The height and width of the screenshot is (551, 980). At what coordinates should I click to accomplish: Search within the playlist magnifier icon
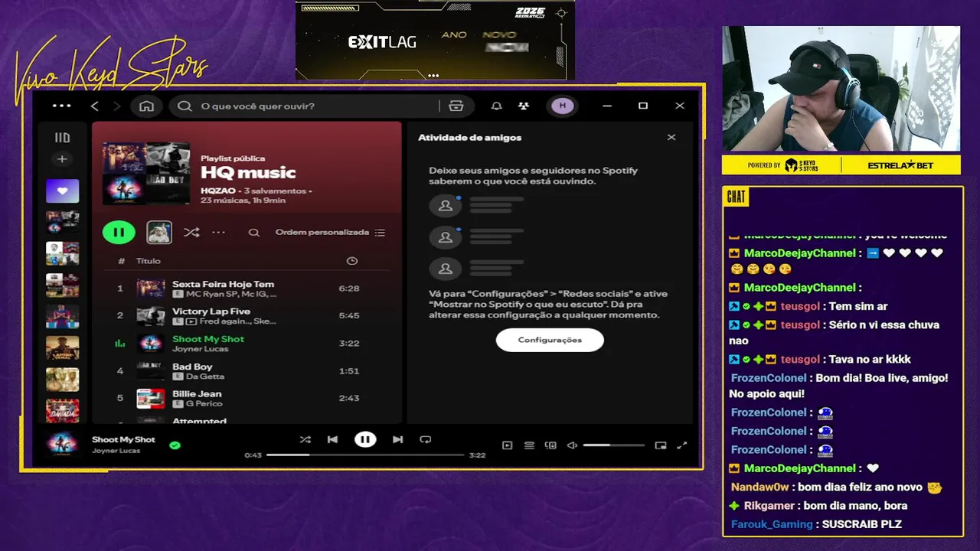tap(254, 232)
